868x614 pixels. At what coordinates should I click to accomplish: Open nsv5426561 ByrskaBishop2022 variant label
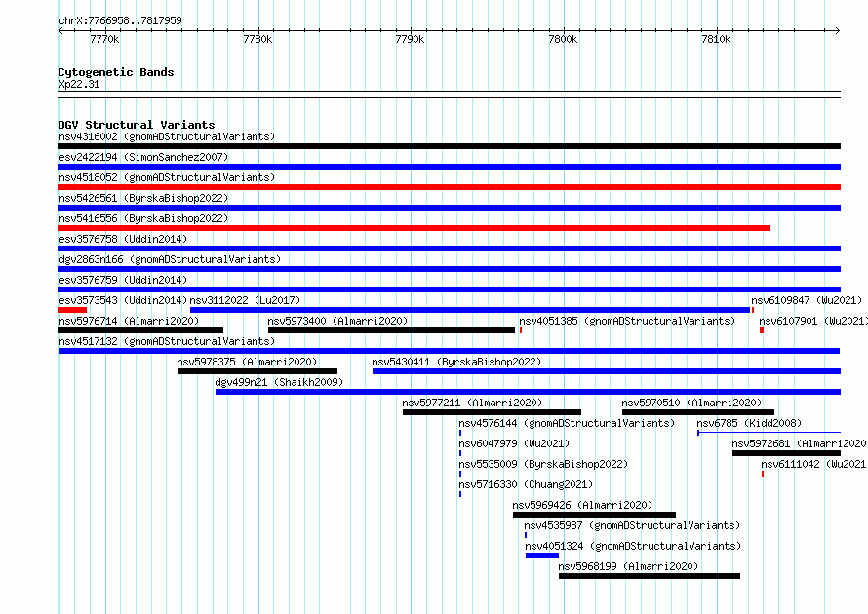pyautogui.click(x=143, y=198)
